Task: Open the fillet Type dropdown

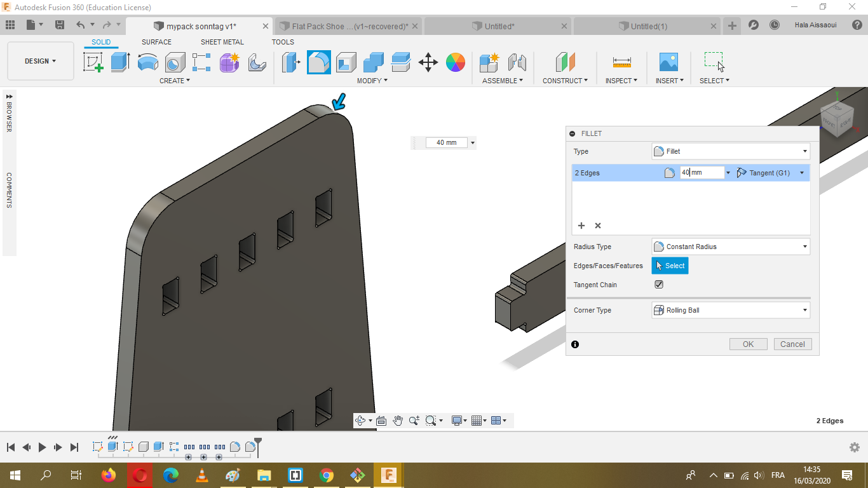Action: pos(731,151)
